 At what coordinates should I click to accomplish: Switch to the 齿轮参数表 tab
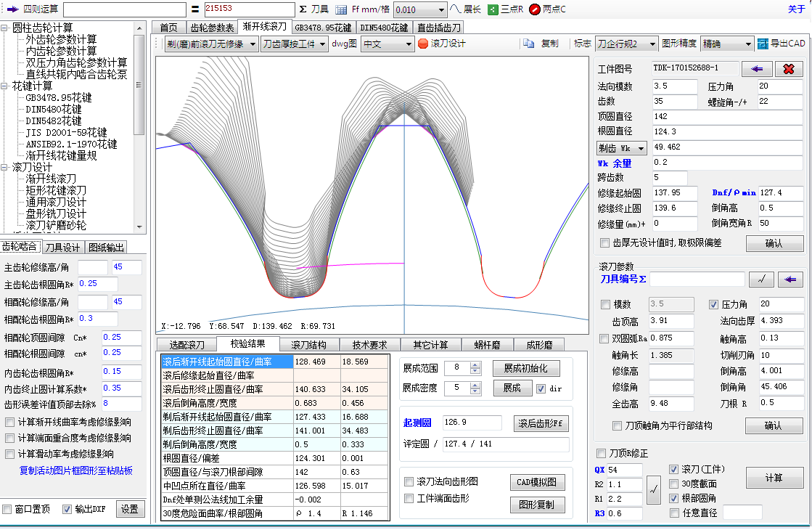212,28
